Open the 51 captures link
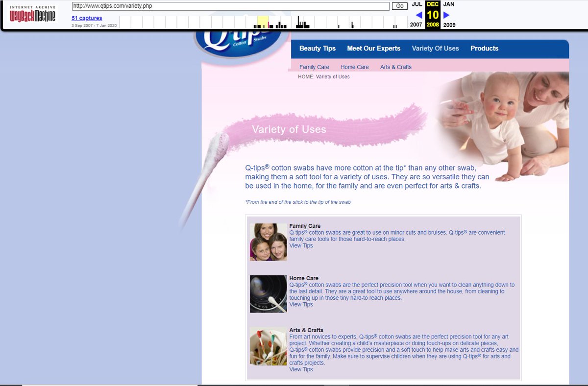 tap(87, 18)
